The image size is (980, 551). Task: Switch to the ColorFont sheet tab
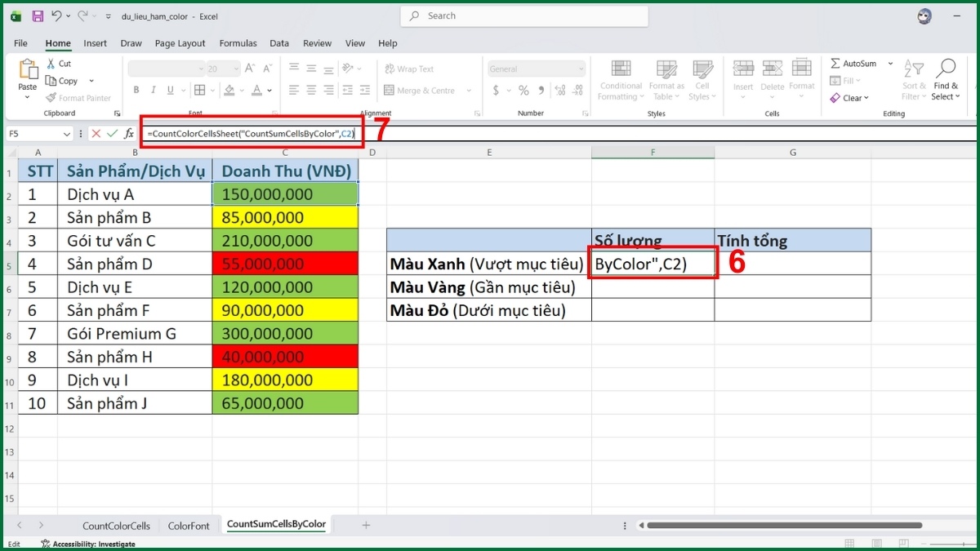[x=189, y=526]
